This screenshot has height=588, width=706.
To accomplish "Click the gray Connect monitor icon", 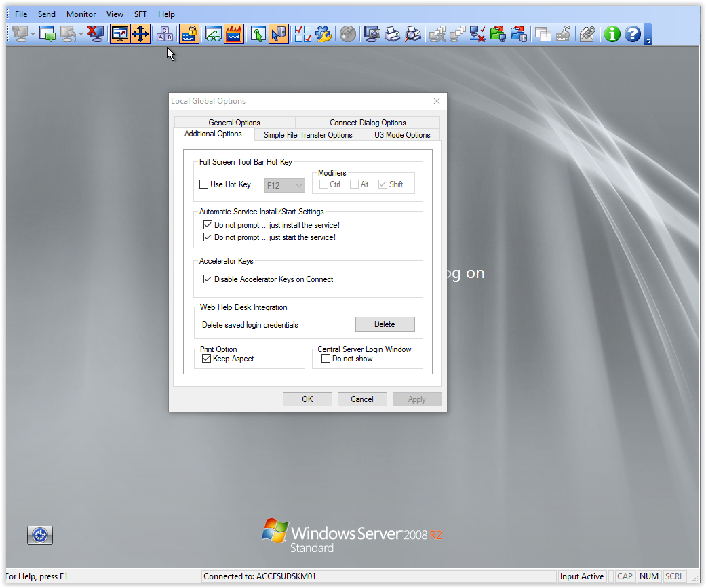I will (x=20, y=34).
